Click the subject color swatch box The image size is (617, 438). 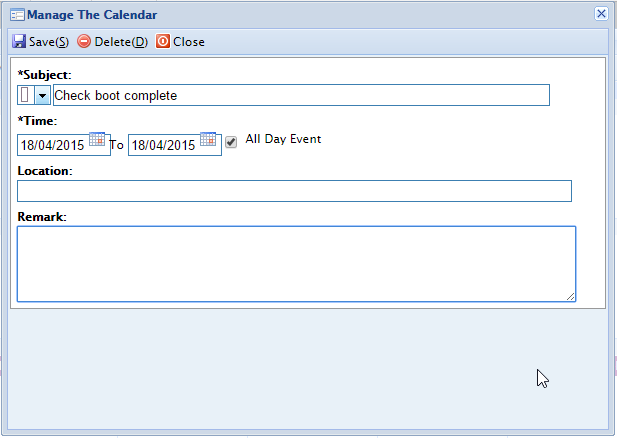coord(25,95)
